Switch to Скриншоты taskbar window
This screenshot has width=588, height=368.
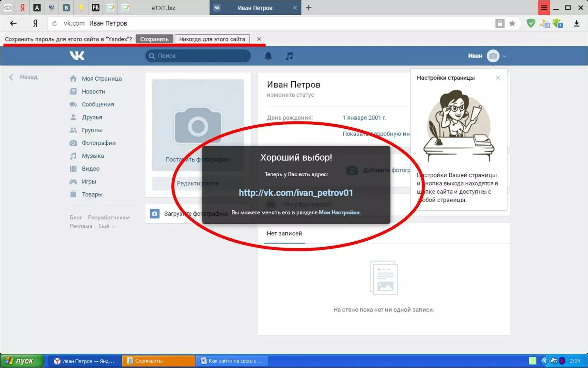pos(159,361)
